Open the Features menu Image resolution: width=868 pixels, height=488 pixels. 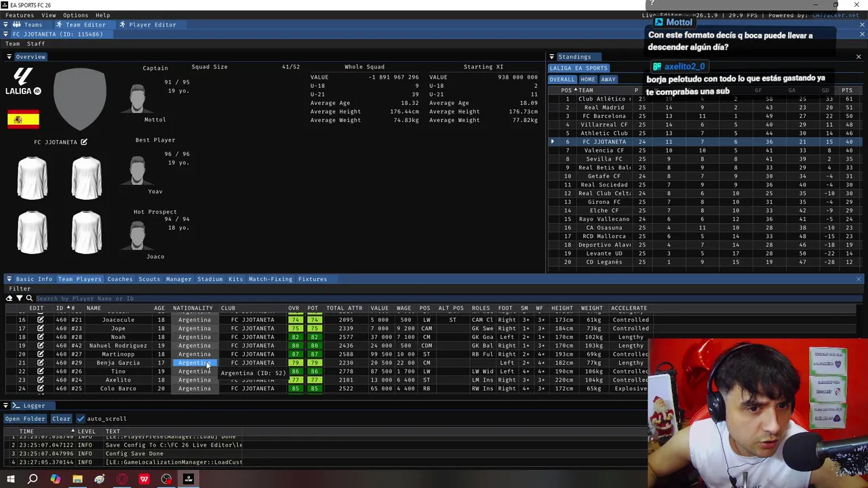(20, 15)
